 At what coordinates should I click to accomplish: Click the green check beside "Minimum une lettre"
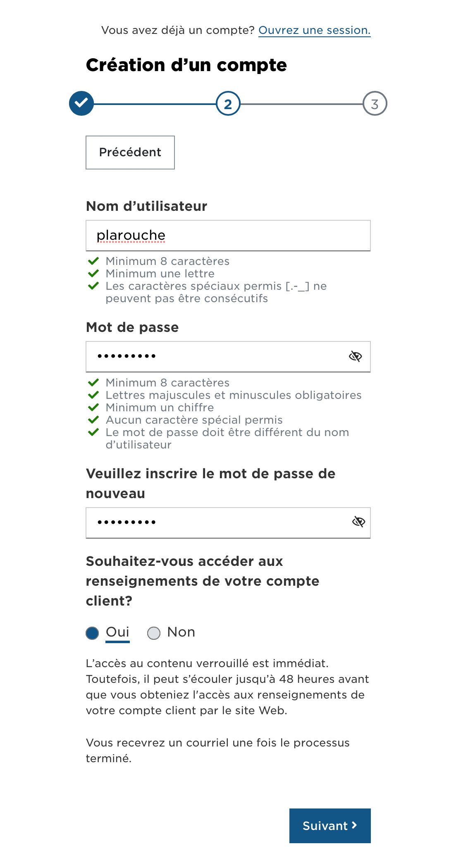pos(93,274)
